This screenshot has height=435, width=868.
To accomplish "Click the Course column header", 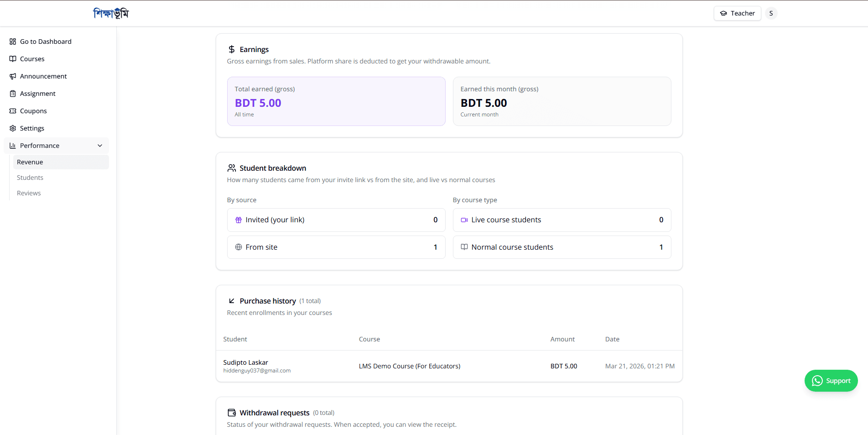I will [369, 339].
